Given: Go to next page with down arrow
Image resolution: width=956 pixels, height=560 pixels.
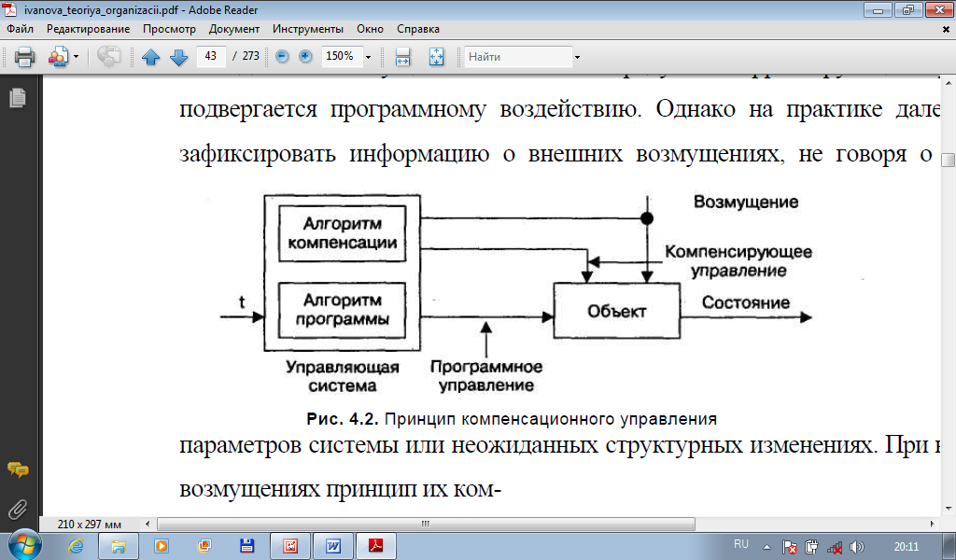Looking at the screenshot, I should click(x=178, y=57).
